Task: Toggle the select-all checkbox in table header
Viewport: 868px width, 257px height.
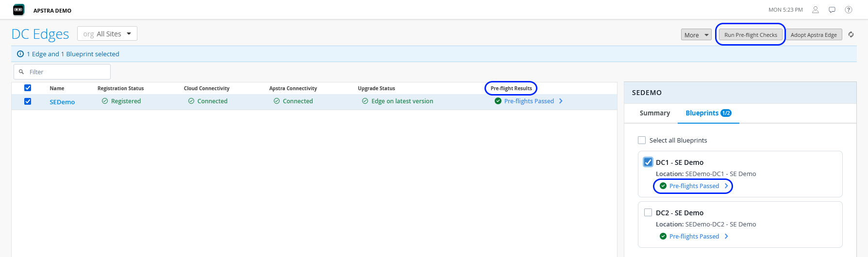Action: 28,88
